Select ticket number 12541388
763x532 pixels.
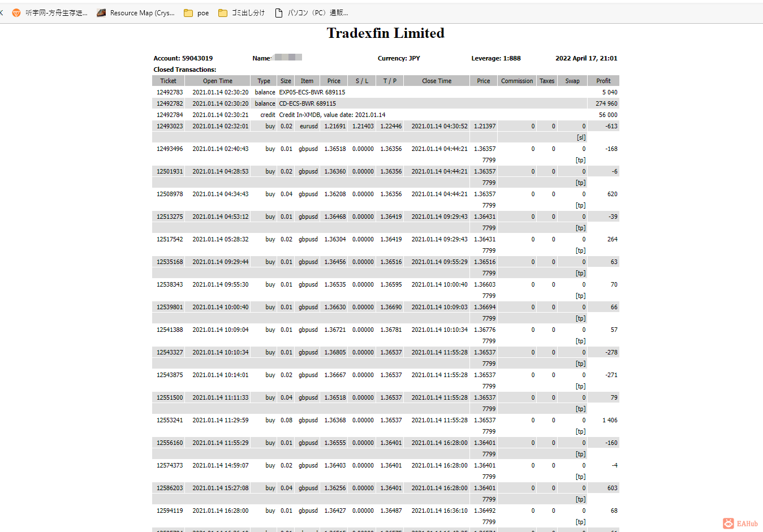(x=170, y=330)
